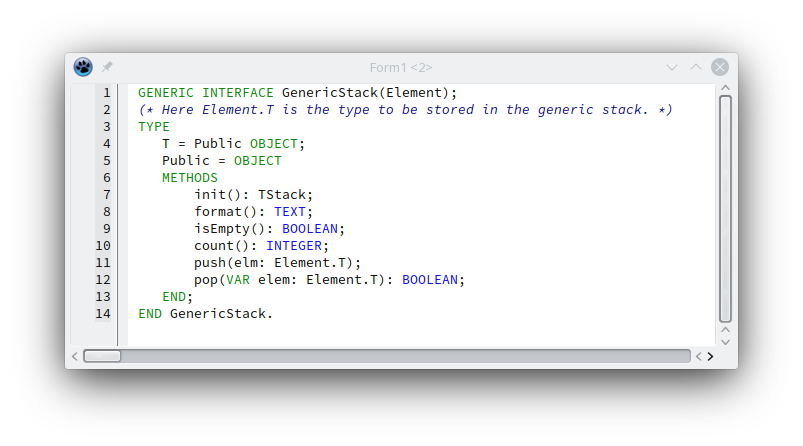Viewport: 803px width, 446px height.
Task: Click 'END;' on line 13
Action: pyautogui.click(x=177, y=296)
